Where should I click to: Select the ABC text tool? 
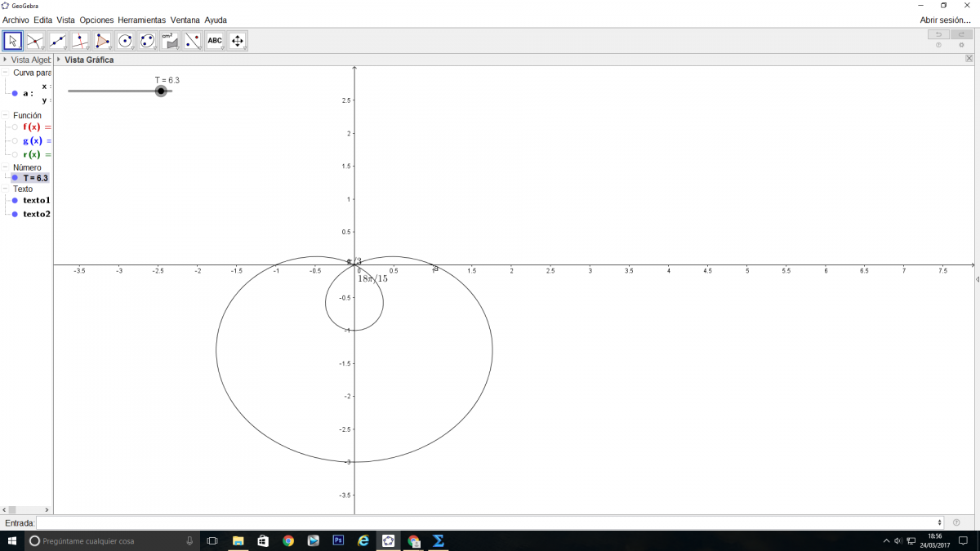point(215,41)
